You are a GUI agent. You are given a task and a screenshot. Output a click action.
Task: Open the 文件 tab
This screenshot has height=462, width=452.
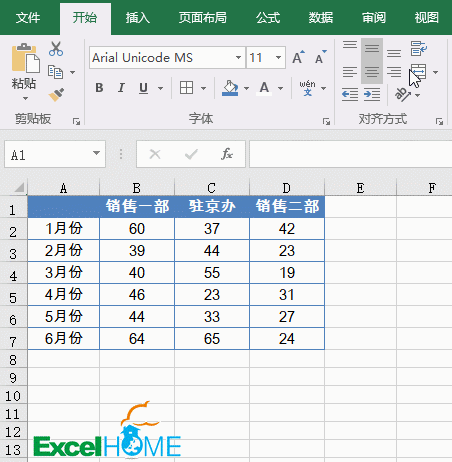click(28, 18)
